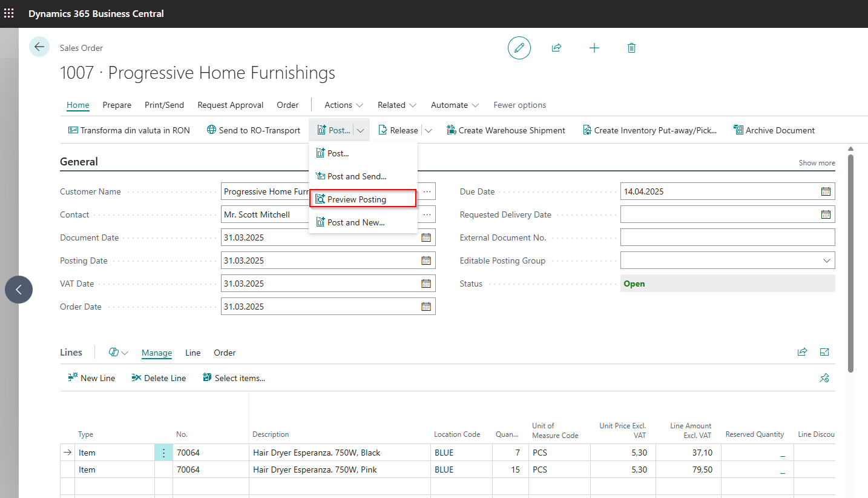Select the Home tab

(78, 105)
